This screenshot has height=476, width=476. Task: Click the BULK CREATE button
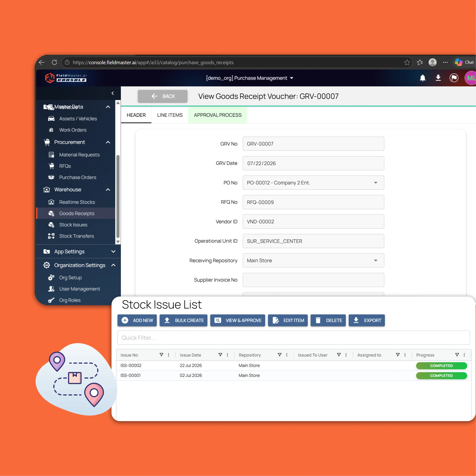pyautogui.click(x=184, y=320)
